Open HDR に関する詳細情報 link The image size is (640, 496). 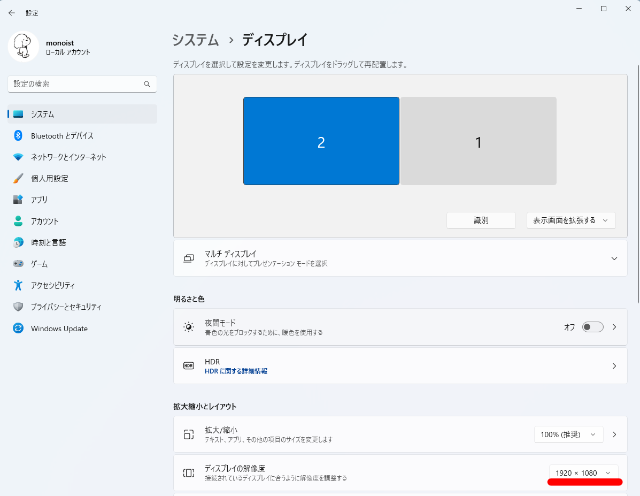click(236, 371)
